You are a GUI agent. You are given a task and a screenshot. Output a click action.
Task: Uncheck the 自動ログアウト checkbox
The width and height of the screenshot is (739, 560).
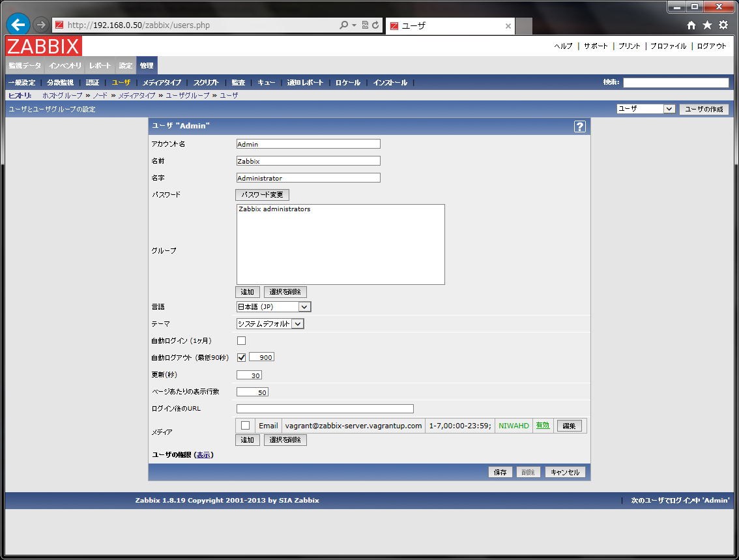241,357
